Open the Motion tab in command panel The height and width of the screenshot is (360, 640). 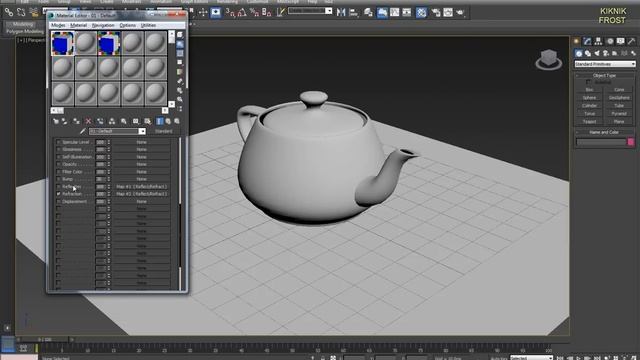coord(610,41)
